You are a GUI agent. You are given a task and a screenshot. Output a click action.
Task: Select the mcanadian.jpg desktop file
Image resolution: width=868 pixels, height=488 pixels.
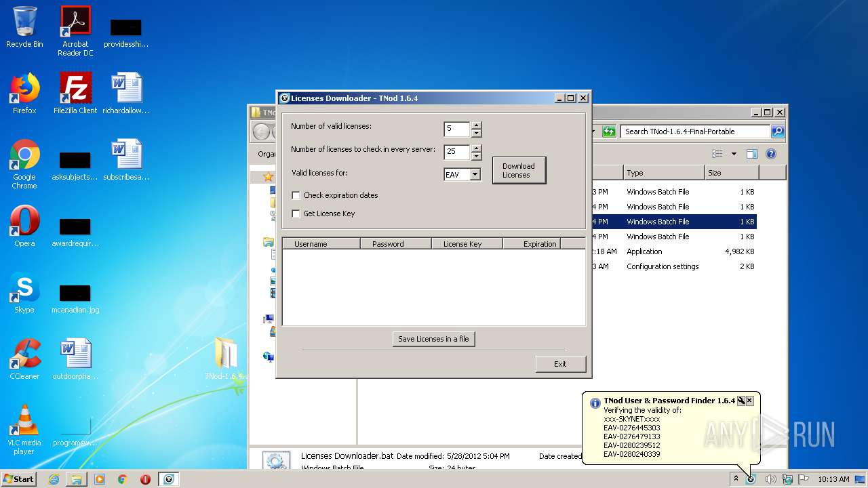point(75,298)
